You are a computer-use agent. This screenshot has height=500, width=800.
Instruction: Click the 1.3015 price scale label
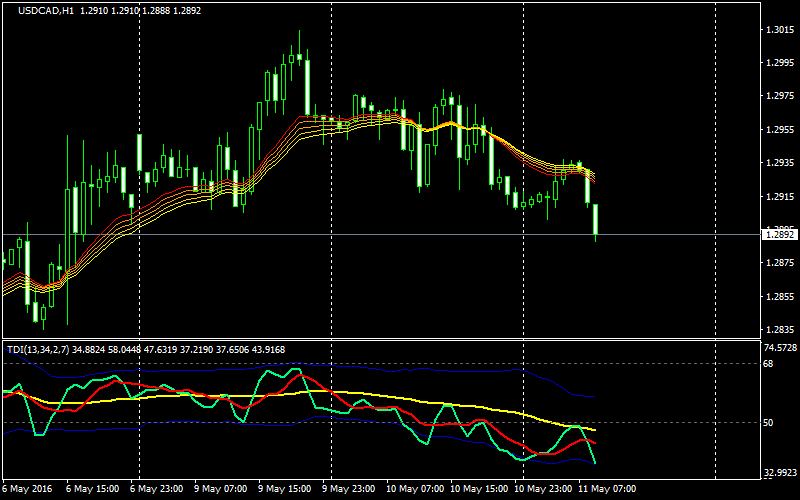(779, 30)
